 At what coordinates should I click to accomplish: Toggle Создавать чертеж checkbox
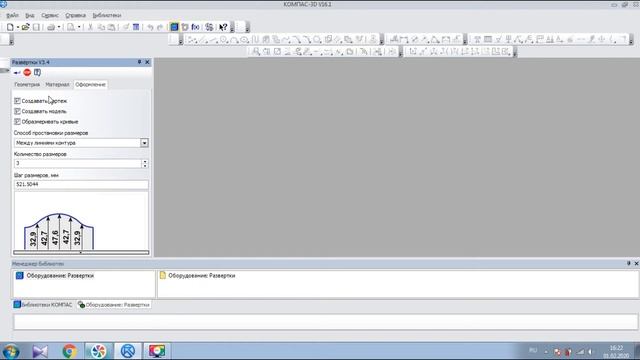[x=17, y=101]
